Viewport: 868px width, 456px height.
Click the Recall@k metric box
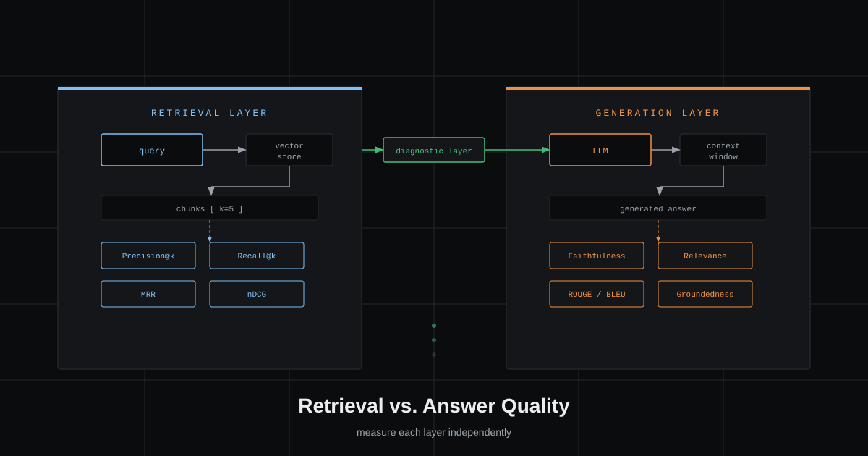click(257, 256)
